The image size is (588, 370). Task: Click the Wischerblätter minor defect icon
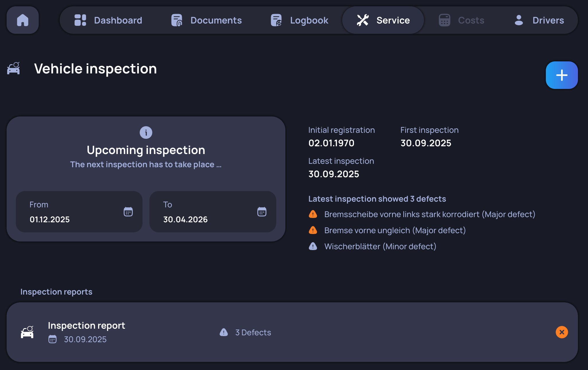pyautogui.click(x=313, y=246)
